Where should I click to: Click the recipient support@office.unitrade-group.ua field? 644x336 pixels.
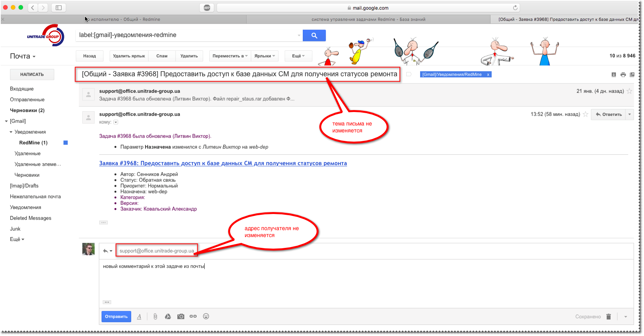[x=157, y=251]
